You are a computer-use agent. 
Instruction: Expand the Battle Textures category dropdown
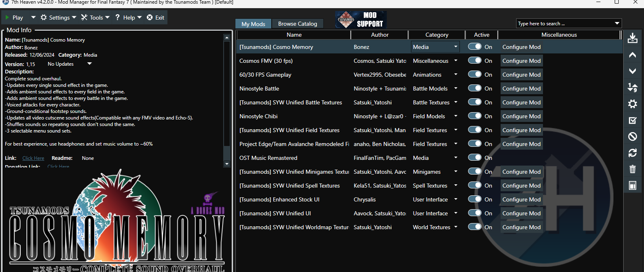point(435,102)
